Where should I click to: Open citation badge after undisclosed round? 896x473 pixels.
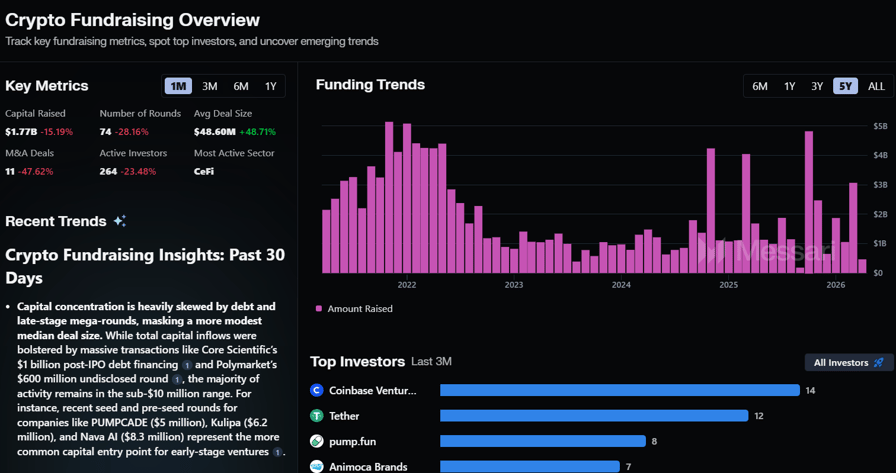tap(177, 379)
